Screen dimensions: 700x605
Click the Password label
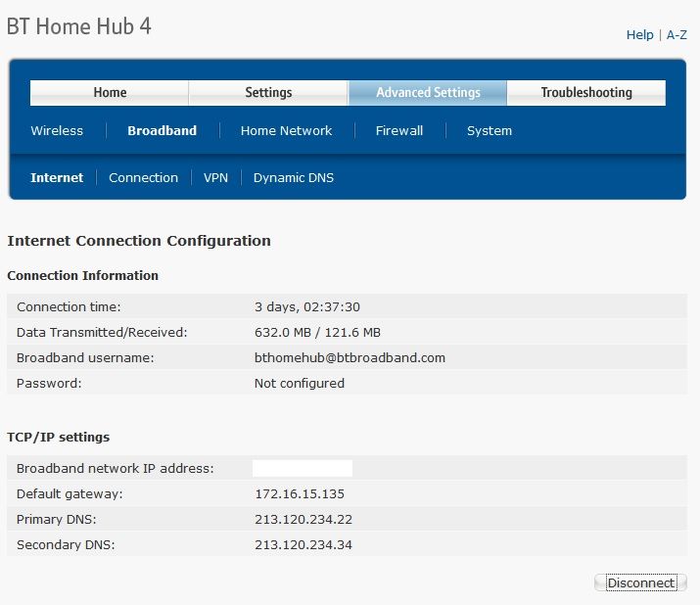coord(49,383)
